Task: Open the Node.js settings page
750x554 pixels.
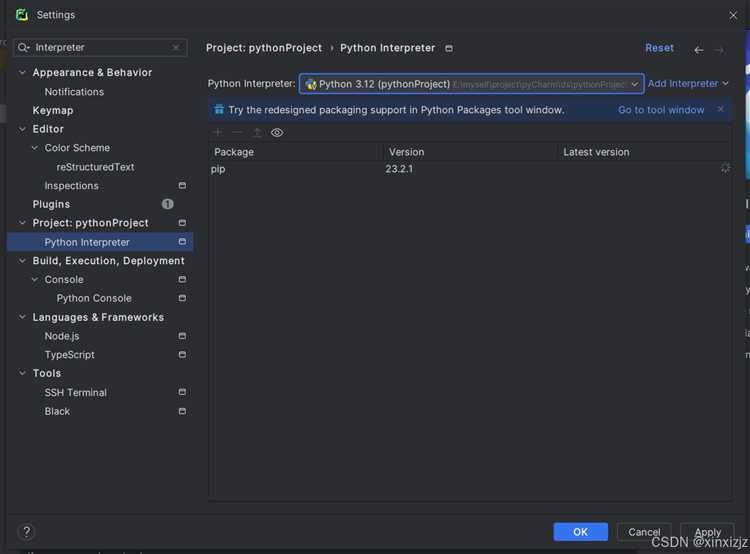Action: tap(62, 336)
